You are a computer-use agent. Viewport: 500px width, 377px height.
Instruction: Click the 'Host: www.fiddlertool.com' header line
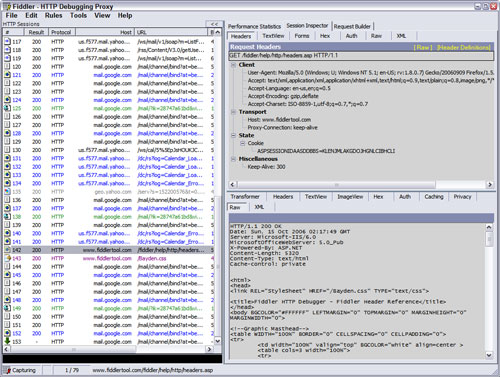point(279,120)
